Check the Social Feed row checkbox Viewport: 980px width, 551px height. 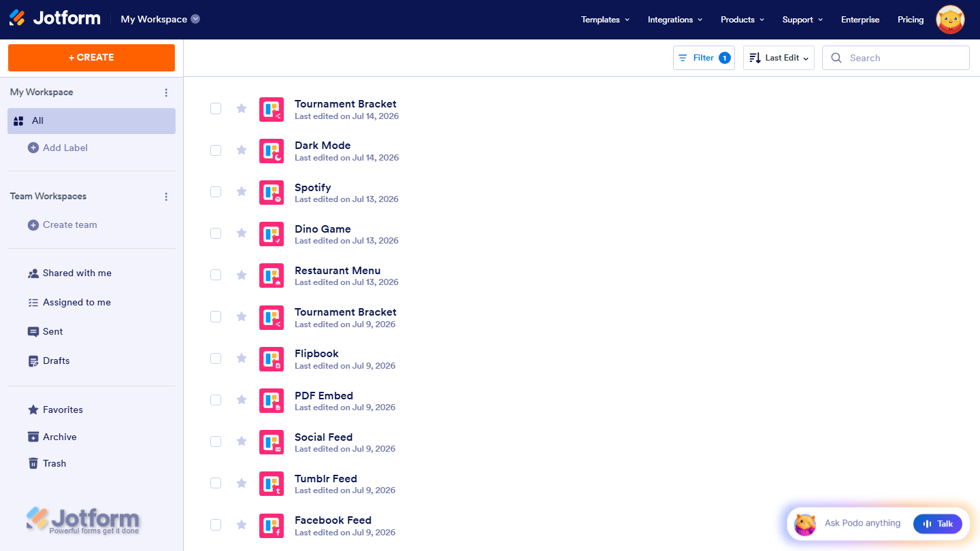[x=216, y=441]
